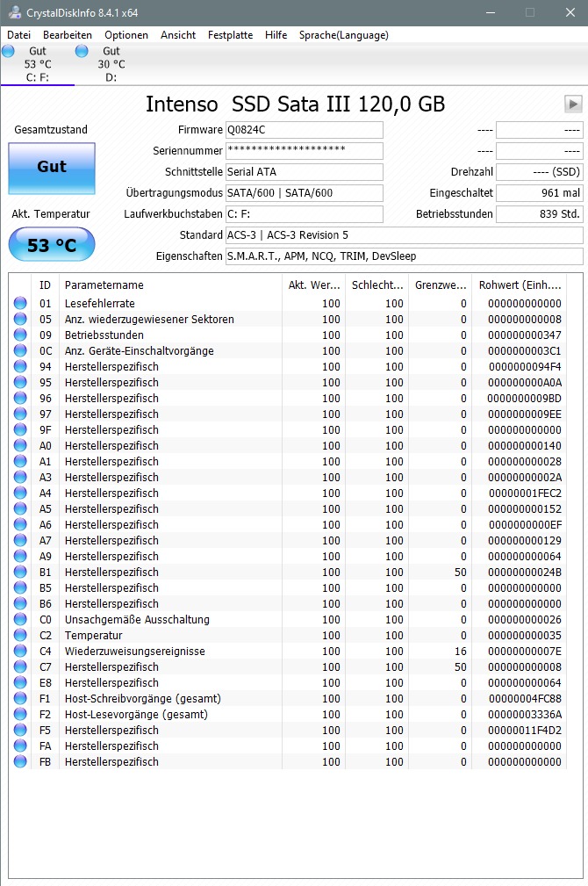588x886 pixels.
Task: Click status icon of Host-Schreibvorgänge row
Action: 20,698
